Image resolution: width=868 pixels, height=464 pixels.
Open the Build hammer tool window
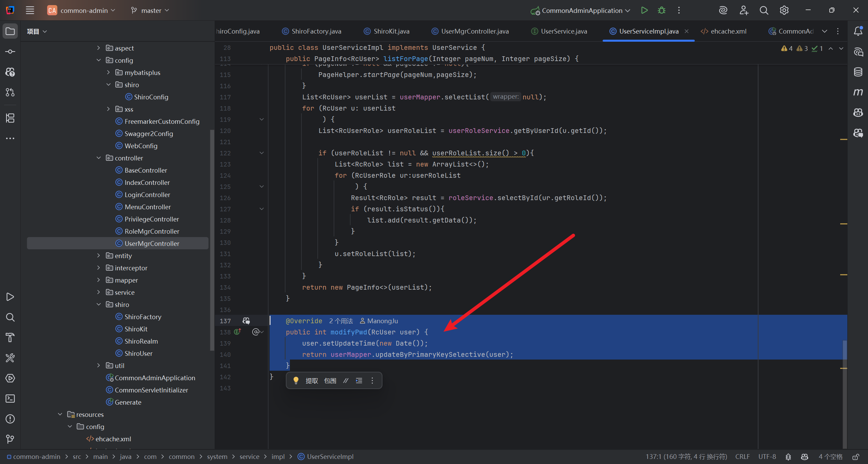[10, 337]
